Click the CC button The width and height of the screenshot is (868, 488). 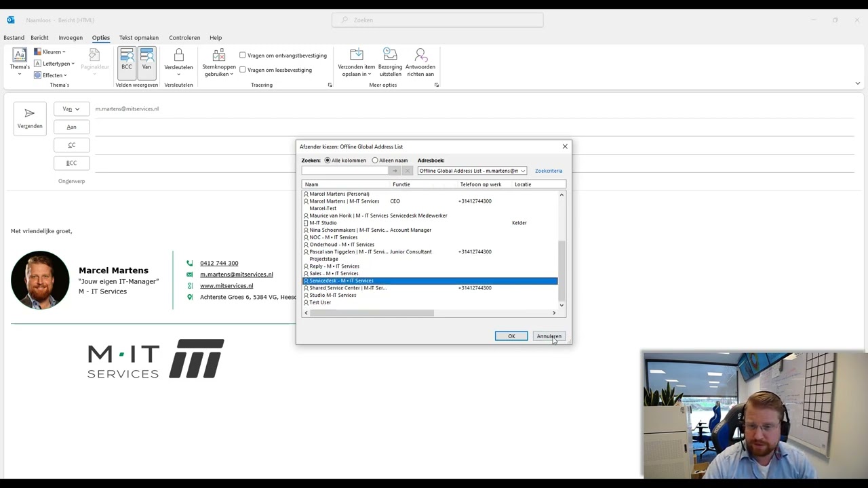coord(71,145)
